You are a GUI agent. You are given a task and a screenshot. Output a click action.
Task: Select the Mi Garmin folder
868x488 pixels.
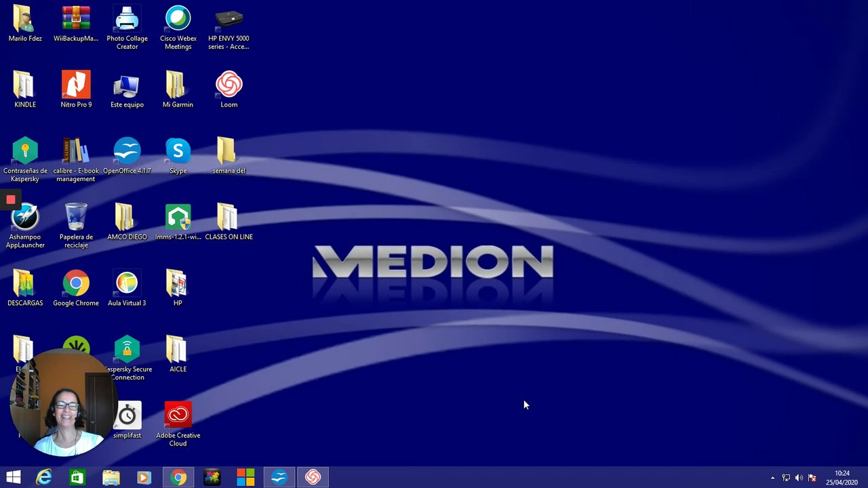[x=178, y=89]
